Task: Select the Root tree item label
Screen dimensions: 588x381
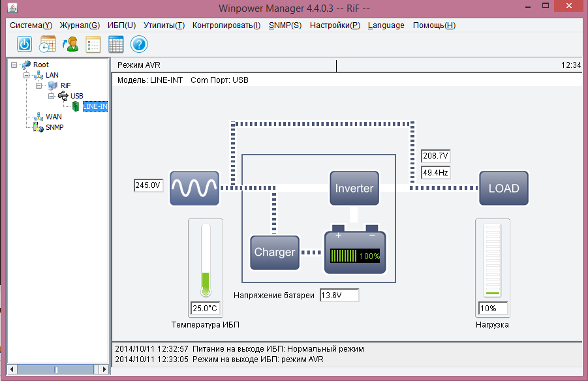Action: 41,65
